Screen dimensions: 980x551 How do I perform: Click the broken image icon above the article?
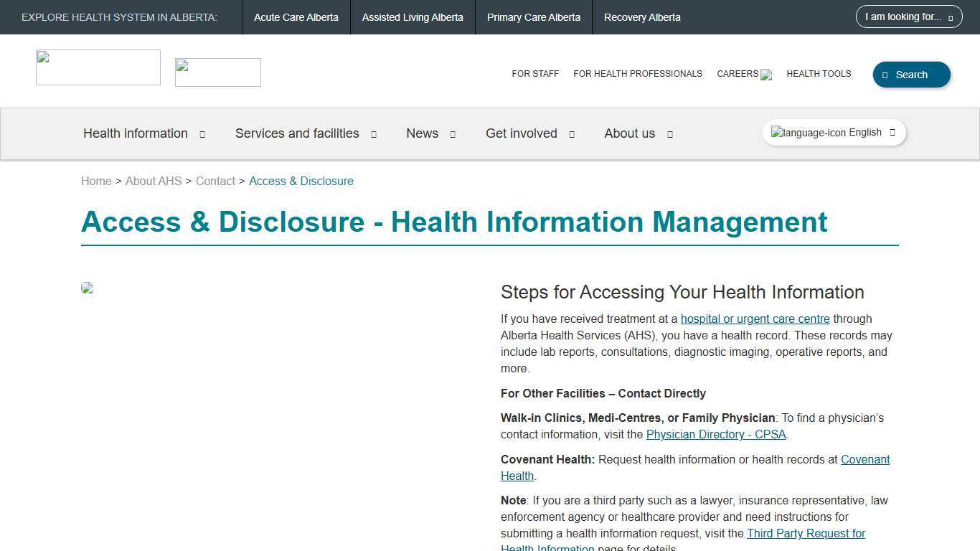(x=86, y=288)
